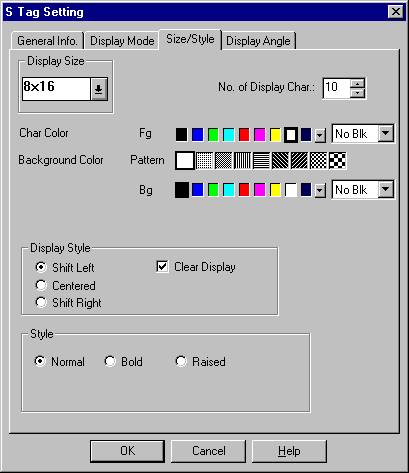Viewport: 409px width, 473px height.
Task: Choose the solid white pattern swatch
Action: point(185,161)
